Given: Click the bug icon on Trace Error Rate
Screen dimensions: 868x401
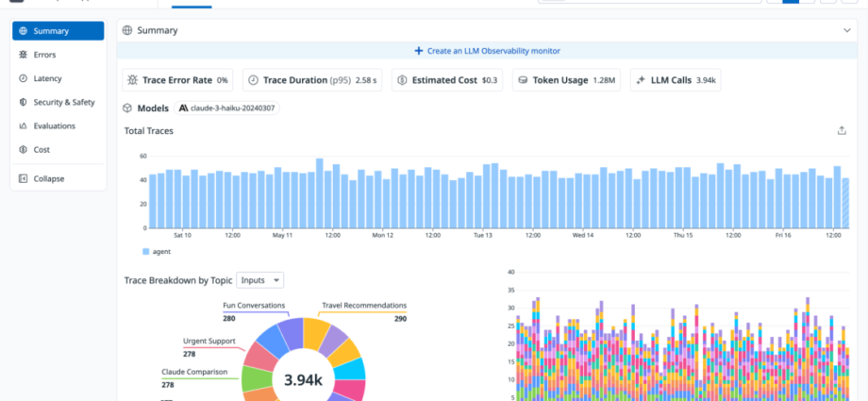Looking at the screenshot, I should click(132, 80).
